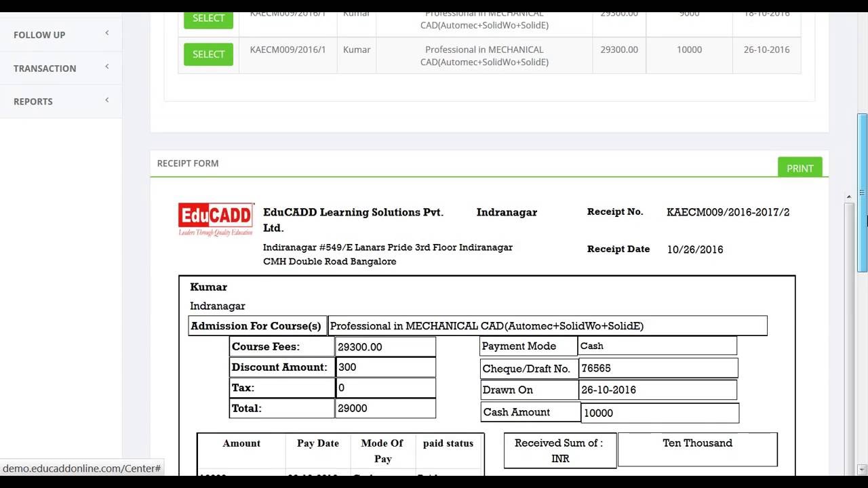Click the paid status column header

click(448, 443)
